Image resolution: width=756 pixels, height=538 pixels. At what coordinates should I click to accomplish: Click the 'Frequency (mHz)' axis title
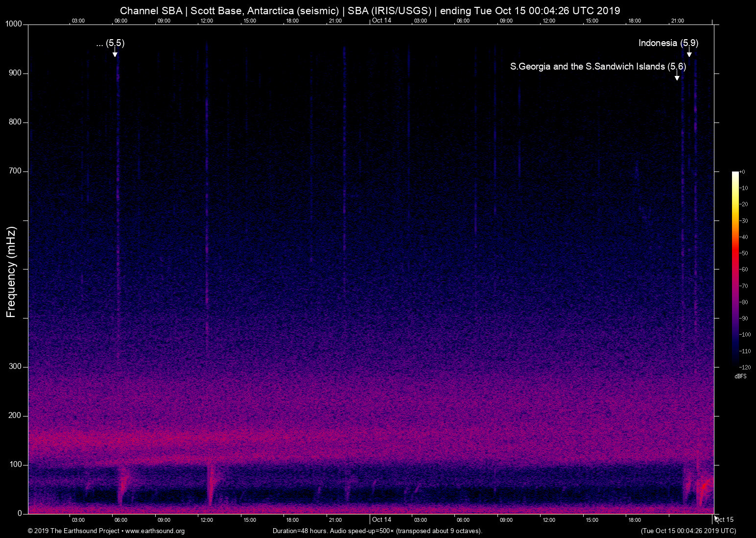[11, 272]
